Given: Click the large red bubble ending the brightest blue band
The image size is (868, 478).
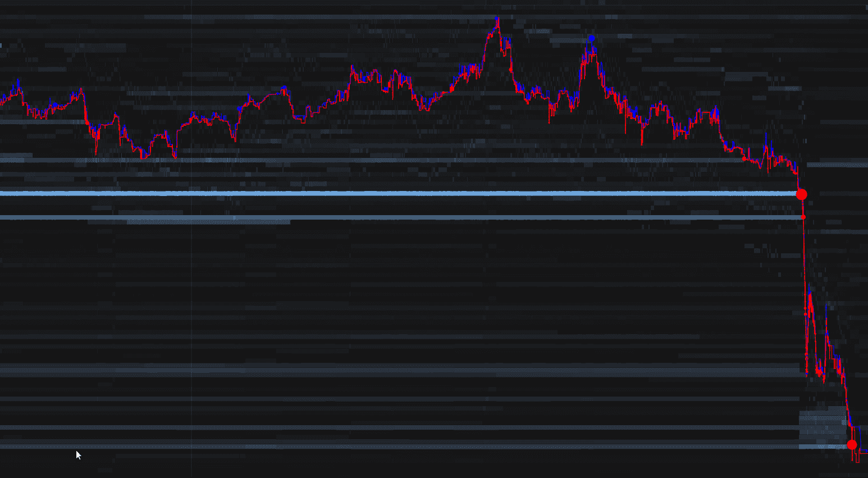Looking at the screenshot, I should [801, 194].
